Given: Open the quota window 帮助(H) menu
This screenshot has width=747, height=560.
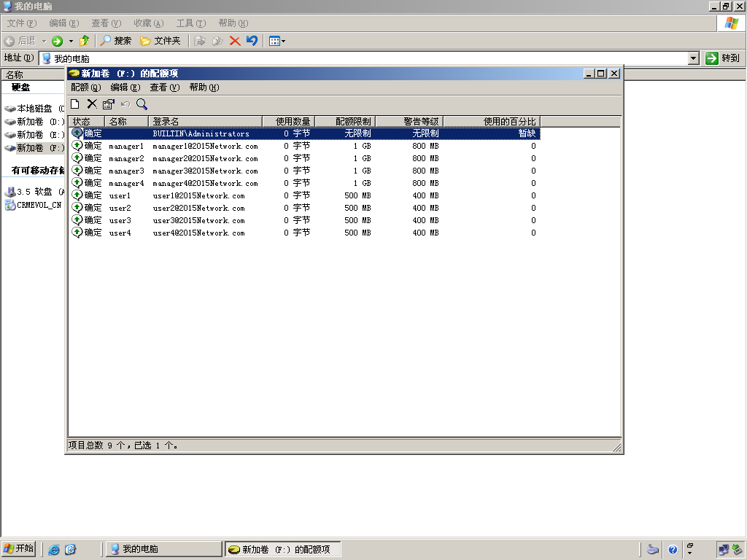Looking at the screenshot, I should click(204, 87).
